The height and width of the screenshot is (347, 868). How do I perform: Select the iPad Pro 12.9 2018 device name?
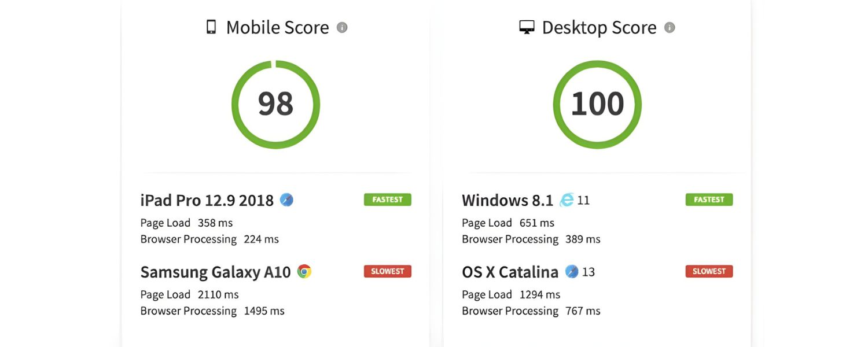tap(207, 201)
